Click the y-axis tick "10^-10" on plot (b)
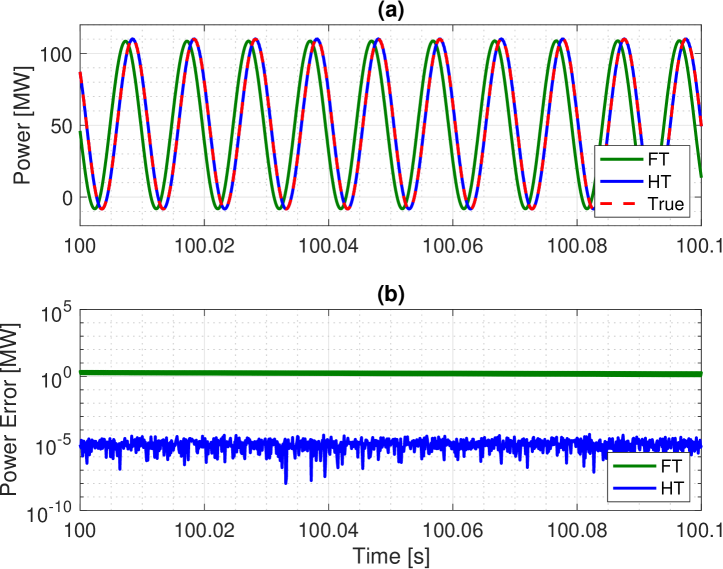The height and width of the screenshot is (569, 723). tap(50, 512)
